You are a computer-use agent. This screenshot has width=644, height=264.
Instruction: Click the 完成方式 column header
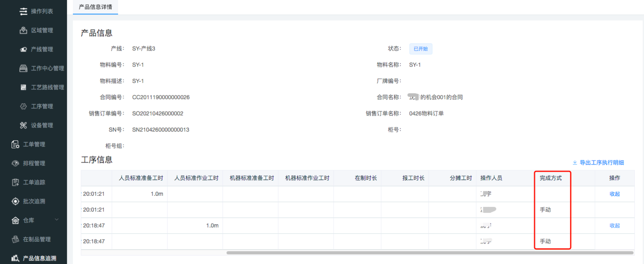click(551, 178)
